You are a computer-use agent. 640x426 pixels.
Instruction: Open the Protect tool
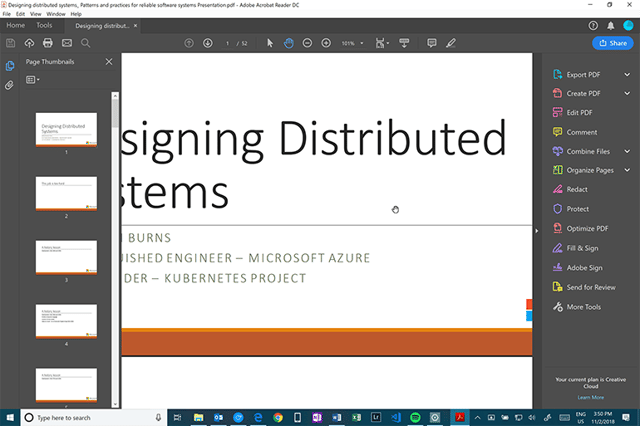pos(571,209)
